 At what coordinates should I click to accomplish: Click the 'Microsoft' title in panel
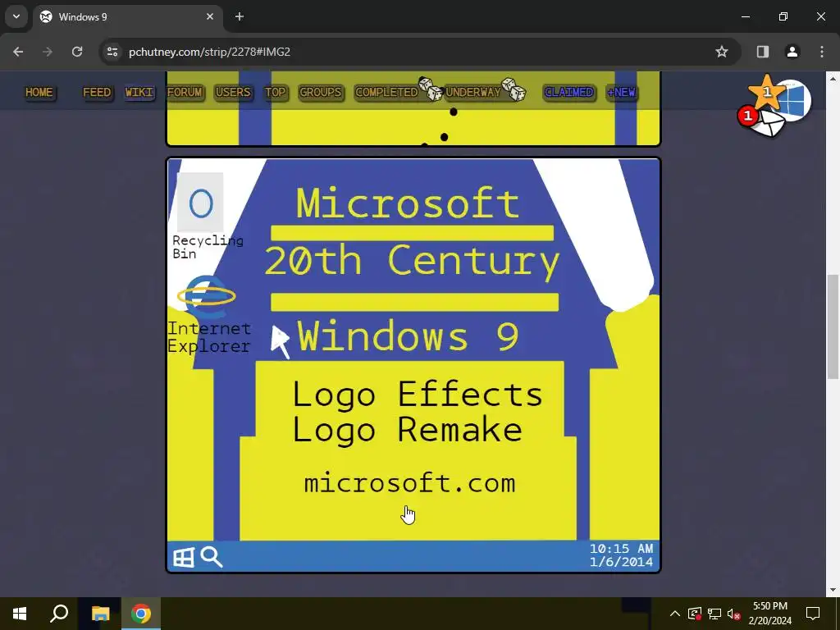(408, 203)
